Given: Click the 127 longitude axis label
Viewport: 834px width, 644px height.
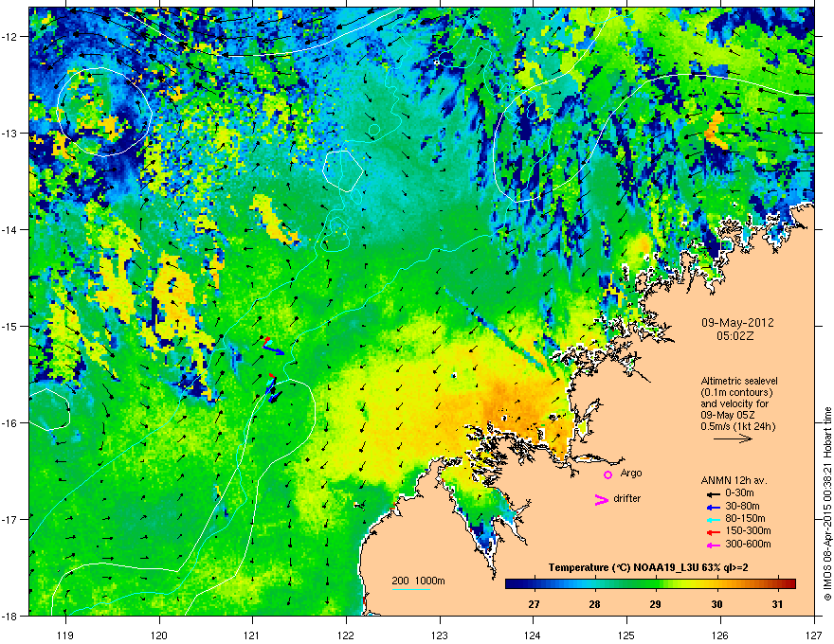Looking at the screenshot, I should click(x=814, y=635).
